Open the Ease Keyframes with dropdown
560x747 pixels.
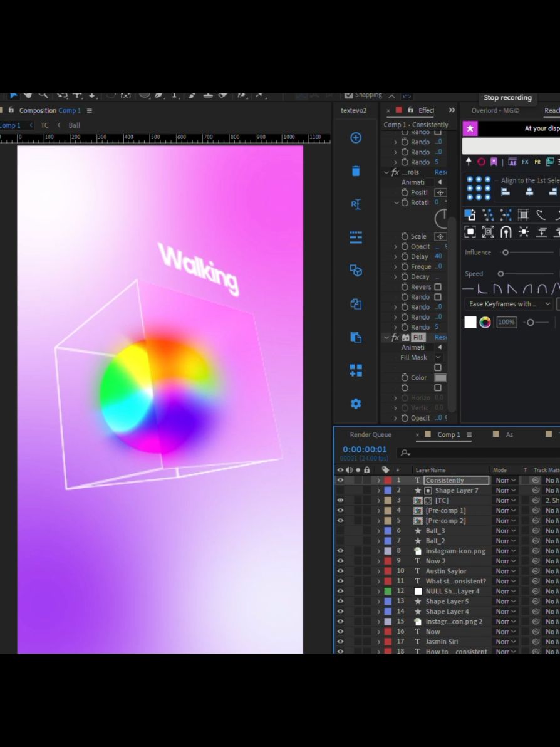pos(509,304)
